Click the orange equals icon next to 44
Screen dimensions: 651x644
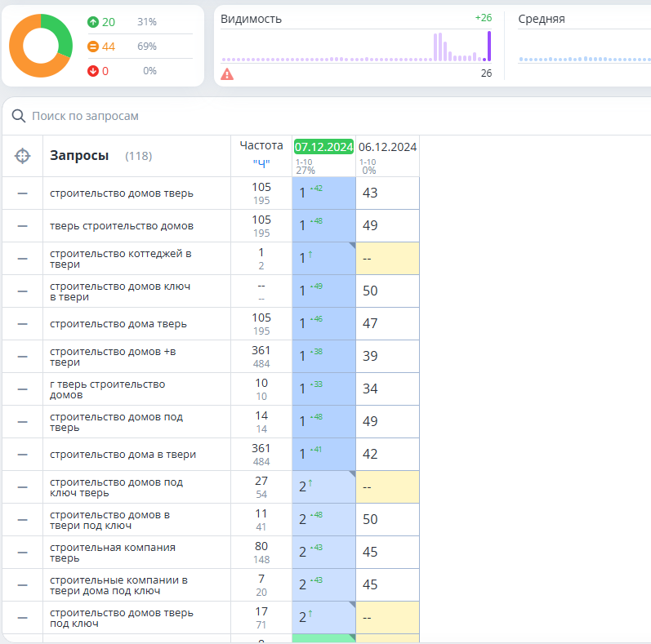pyautogui.click(x=93, y=47)
